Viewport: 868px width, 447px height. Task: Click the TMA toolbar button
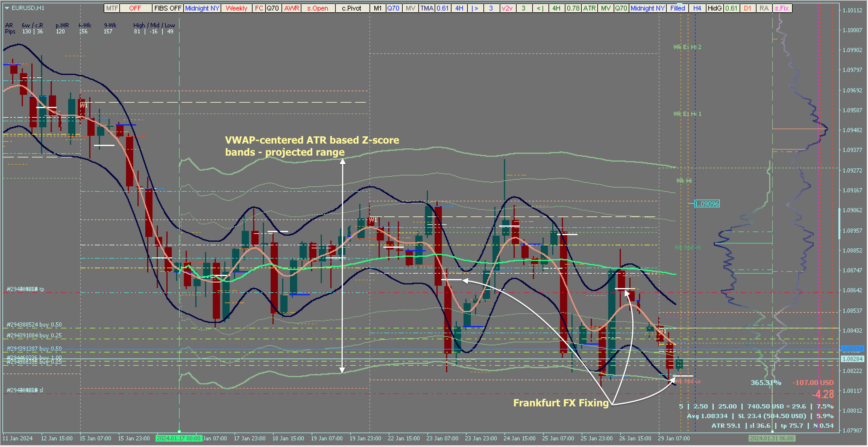click(x=426, y=8)
